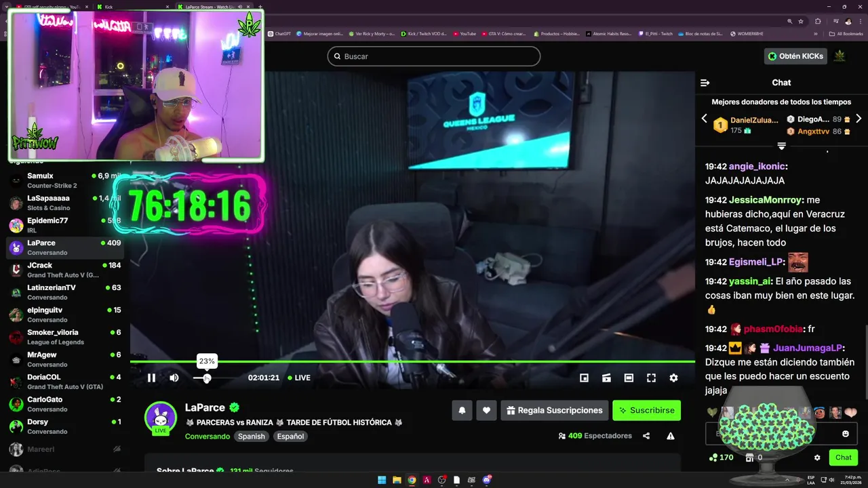Open JCrack channel in sidebar

65,270
